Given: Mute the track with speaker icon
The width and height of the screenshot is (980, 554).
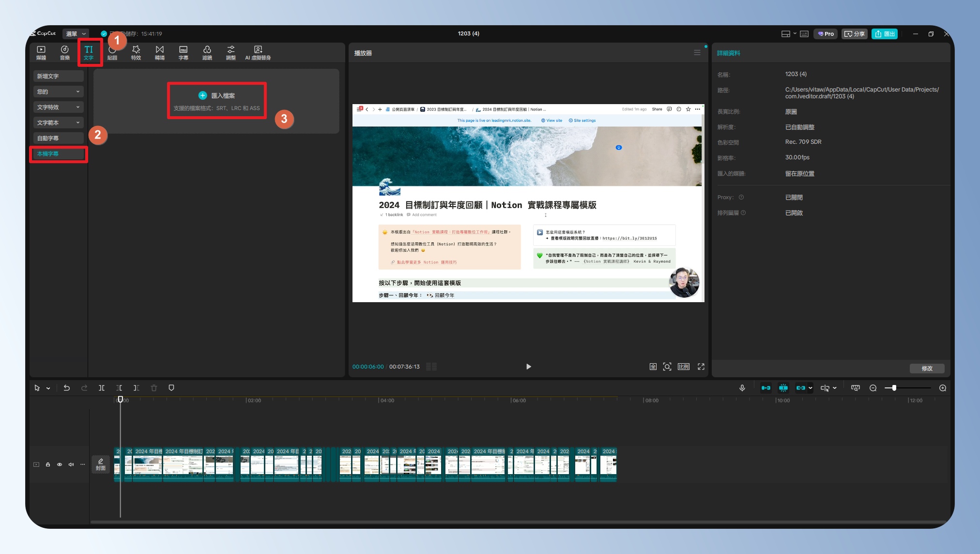Looking at the screenshot, I should (71, 464).
